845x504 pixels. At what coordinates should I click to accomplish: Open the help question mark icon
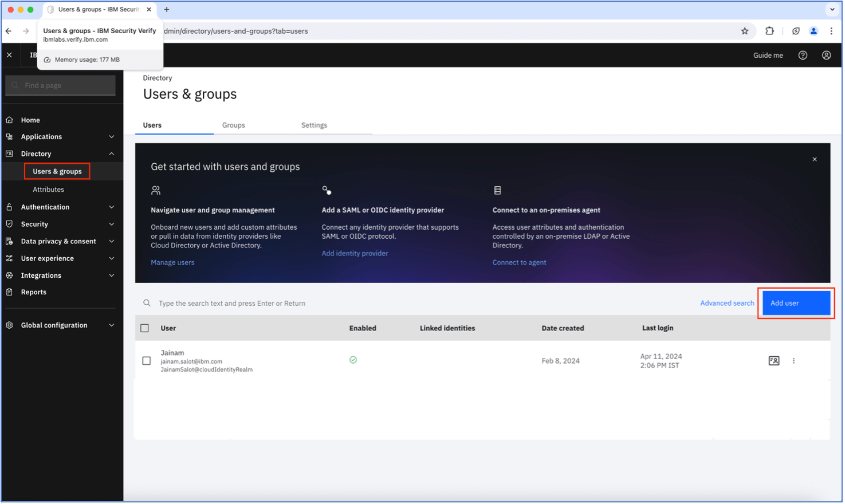point(803,56)
